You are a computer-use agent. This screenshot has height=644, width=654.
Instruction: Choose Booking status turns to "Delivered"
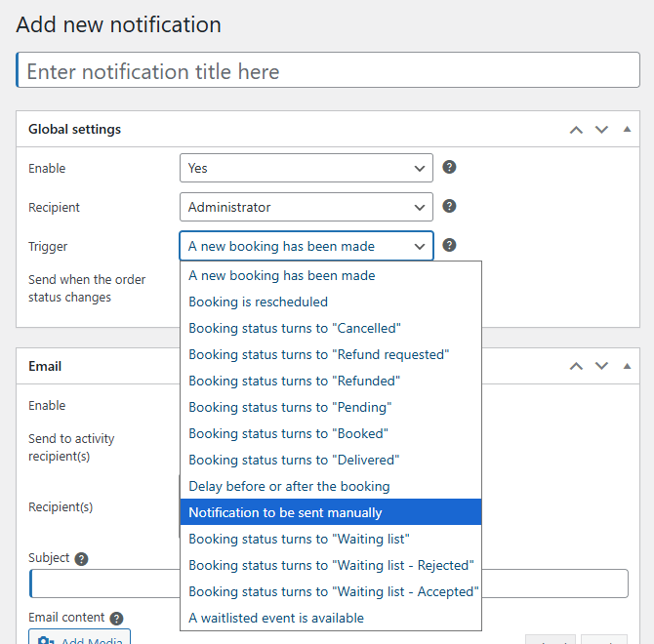pos(331,460)
